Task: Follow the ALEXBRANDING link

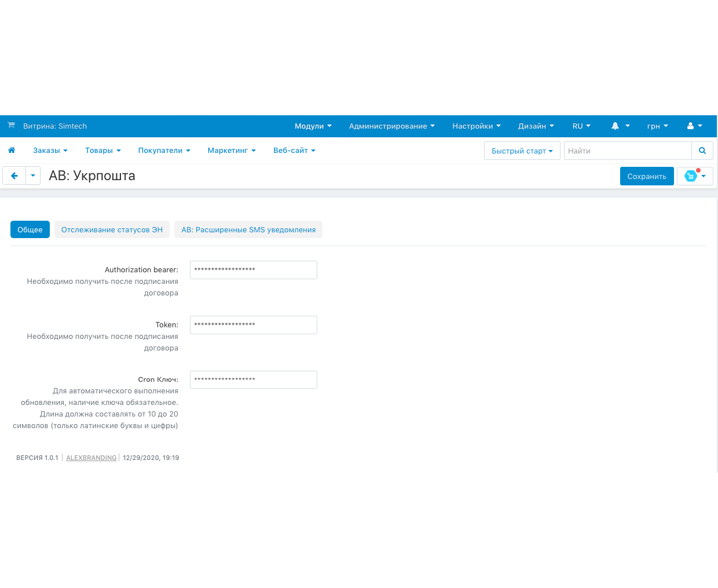Action: [91, 458]
